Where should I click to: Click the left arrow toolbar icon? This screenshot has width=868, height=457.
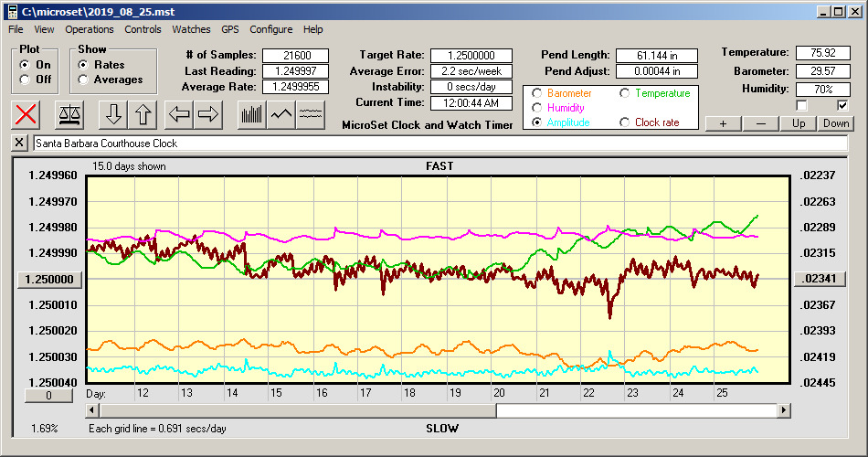179,114
